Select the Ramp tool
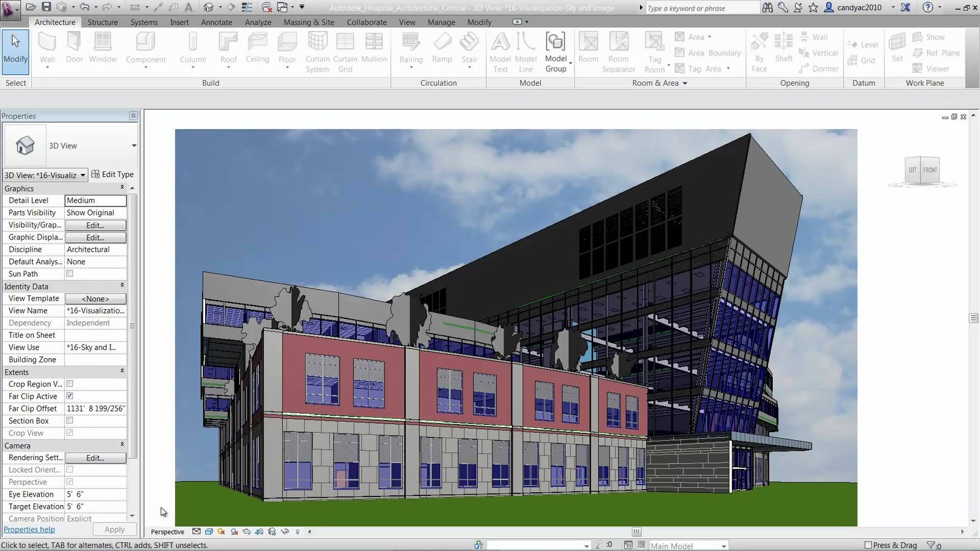Image resolution: width=980 pixels, height=551 pixels. (442, 48)
